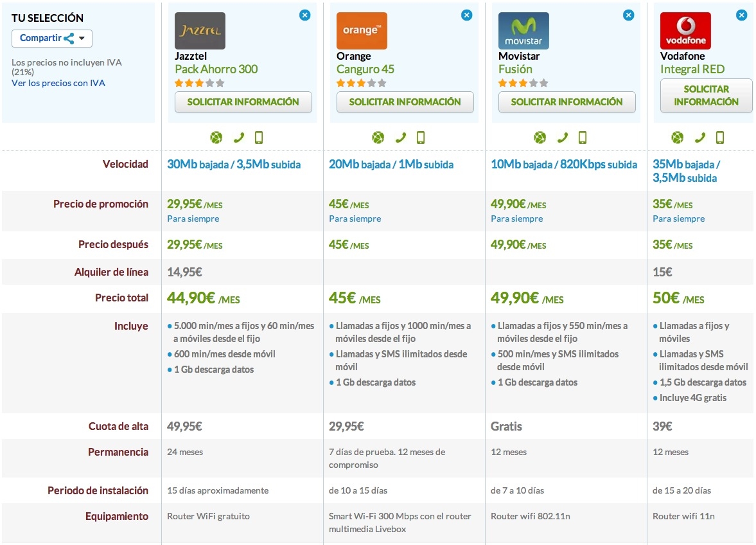The image size is (756, 545).
Task: Click the phone handset icon under Jazztel
Action: click(x=239, y=138)
